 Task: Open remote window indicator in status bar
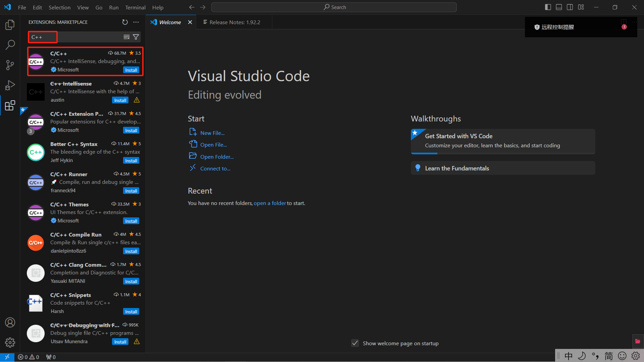7,357
